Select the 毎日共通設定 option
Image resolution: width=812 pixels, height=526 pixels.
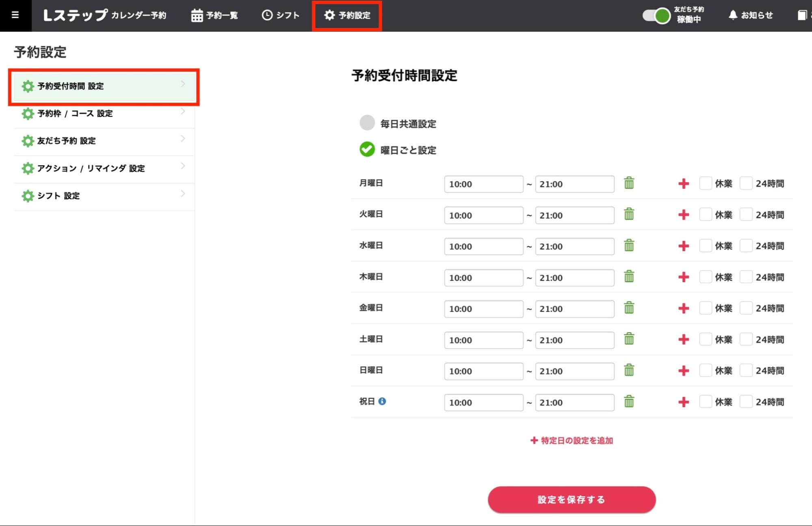(367, 123)
